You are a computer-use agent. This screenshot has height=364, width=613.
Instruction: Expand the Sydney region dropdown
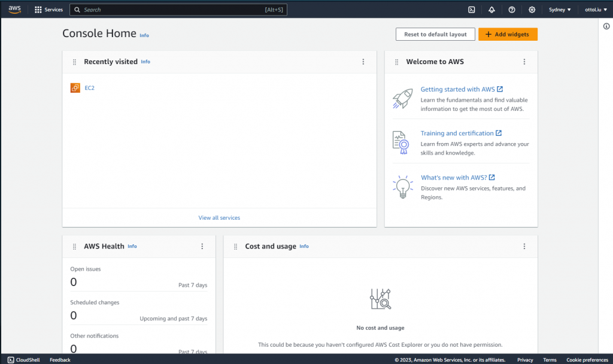560,10
